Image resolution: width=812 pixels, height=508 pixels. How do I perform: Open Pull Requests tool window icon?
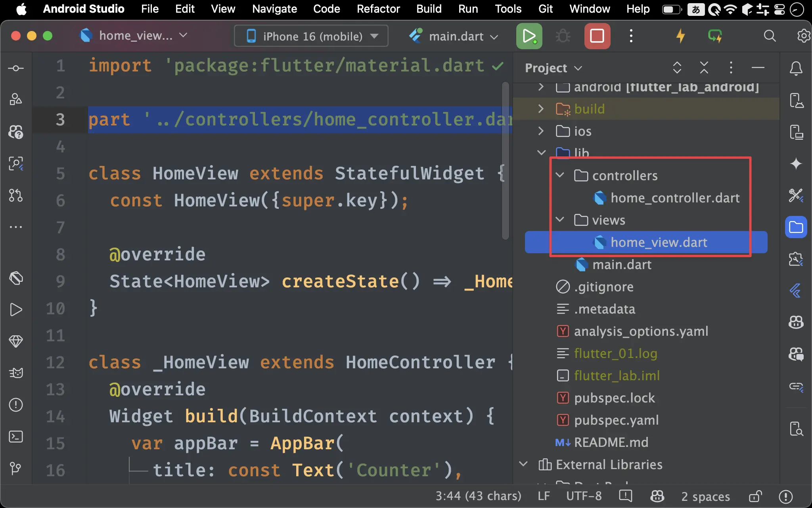pos(16,195)
